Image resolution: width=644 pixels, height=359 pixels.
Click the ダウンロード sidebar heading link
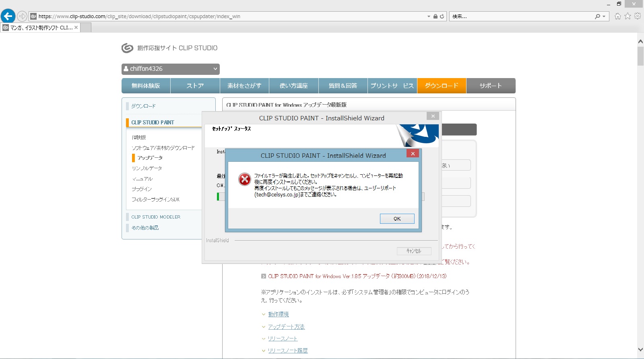click(x=143, y=106)
